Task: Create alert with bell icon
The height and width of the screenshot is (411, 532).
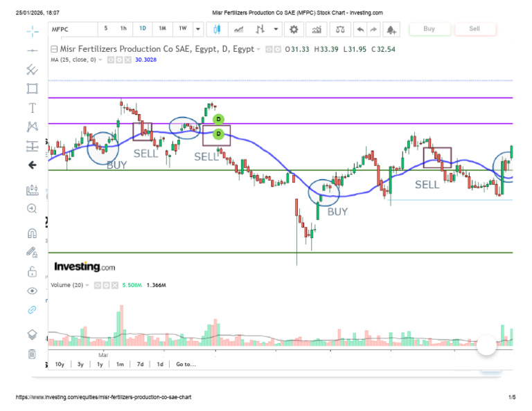Action: (391, 30)
